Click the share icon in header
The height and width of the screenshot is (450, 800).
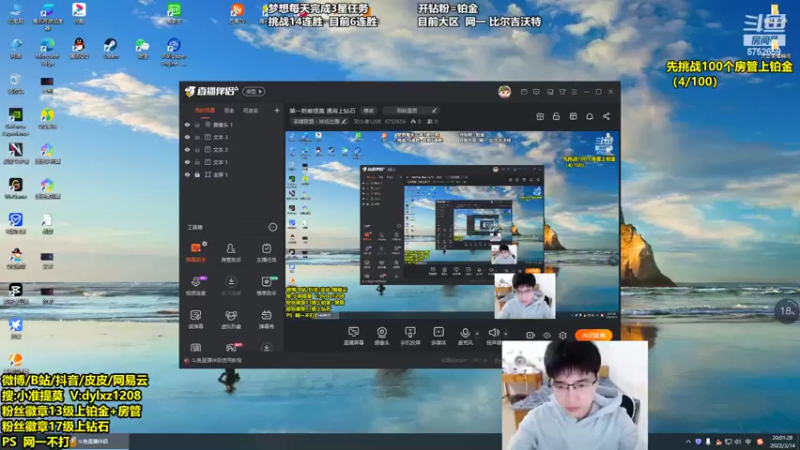606,116
